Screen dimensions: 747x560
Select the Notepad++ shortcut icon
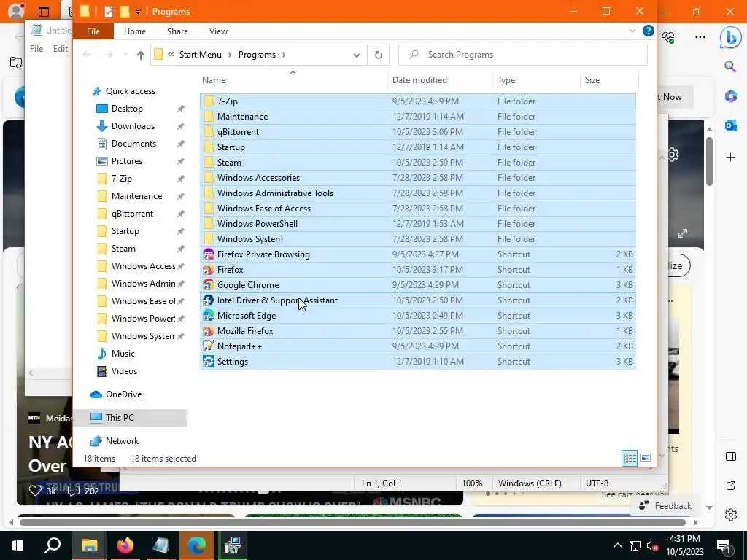tap(208, 346)
